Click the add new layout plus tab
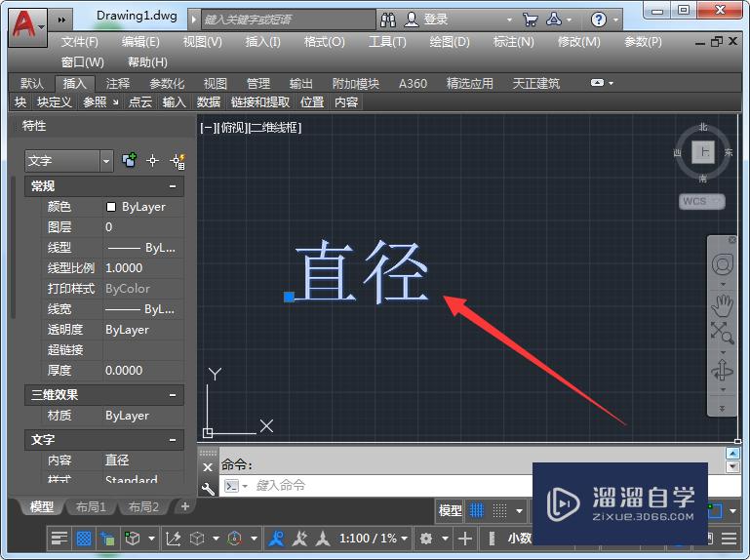This screenshot has width=750, height=560. click(185, 506)
